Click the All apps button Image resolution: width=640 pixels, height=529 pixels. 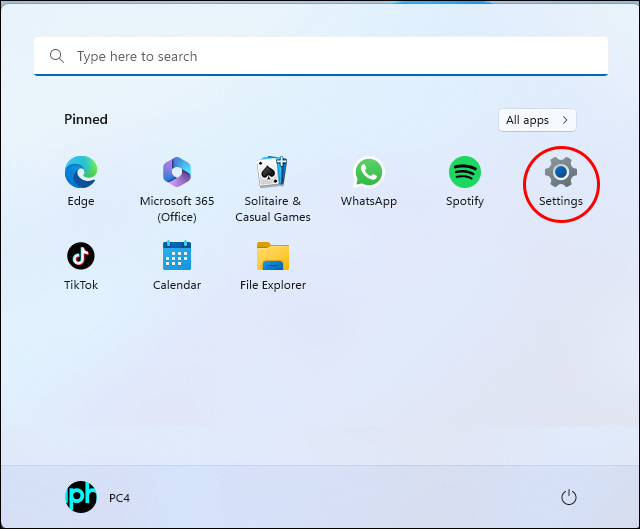(537, 120)
